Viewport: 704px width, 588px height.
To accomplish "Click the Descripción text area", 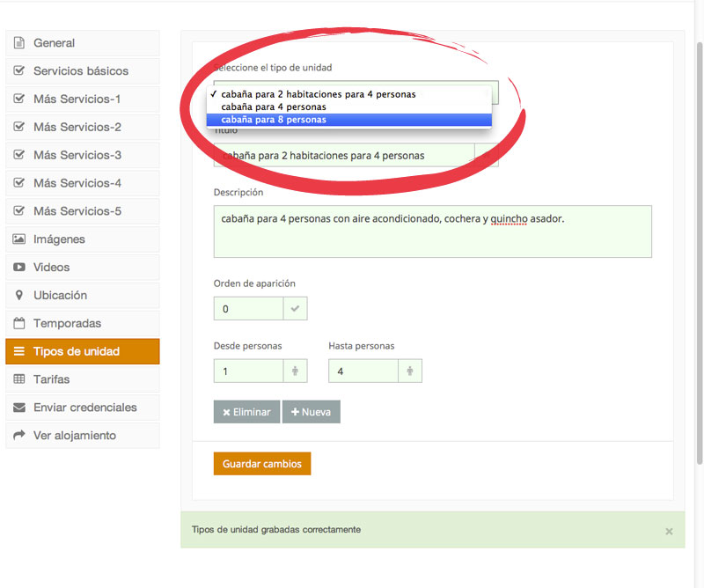I will point(433,232).
